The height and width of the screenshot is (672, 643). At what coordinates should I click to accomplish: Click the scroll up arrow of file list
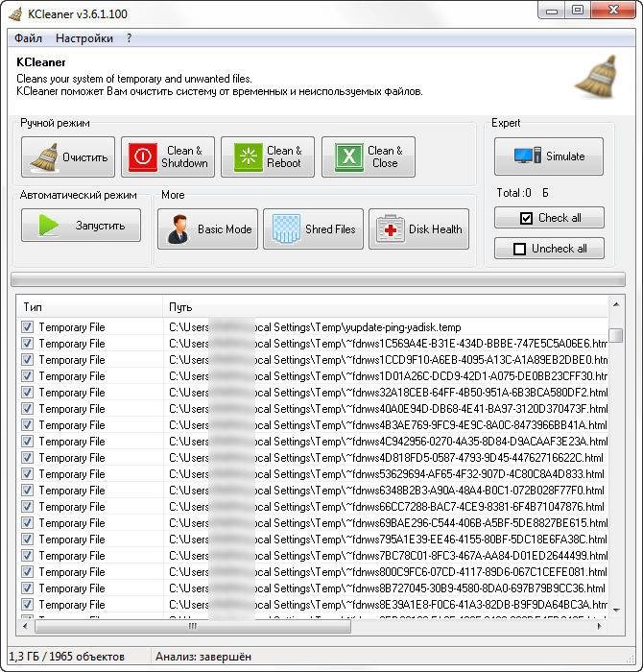tap(616, 304)
